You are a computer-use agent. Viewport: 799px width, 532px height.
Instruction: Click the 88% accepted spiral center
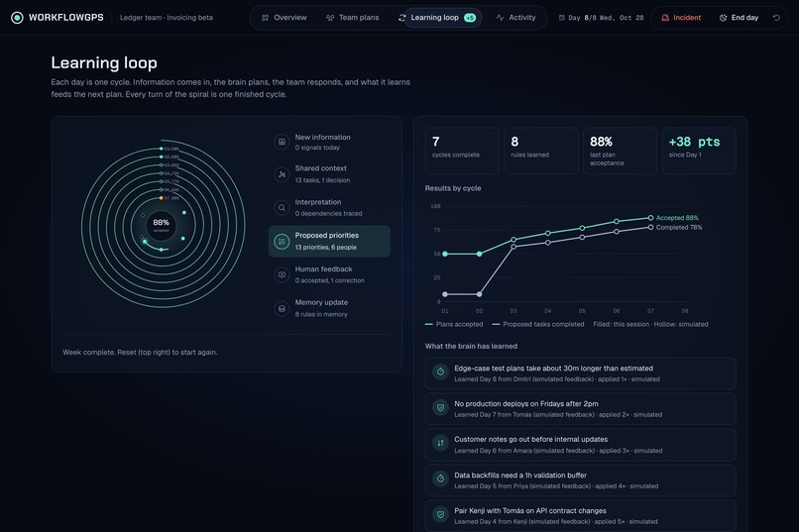coord(161,225)
